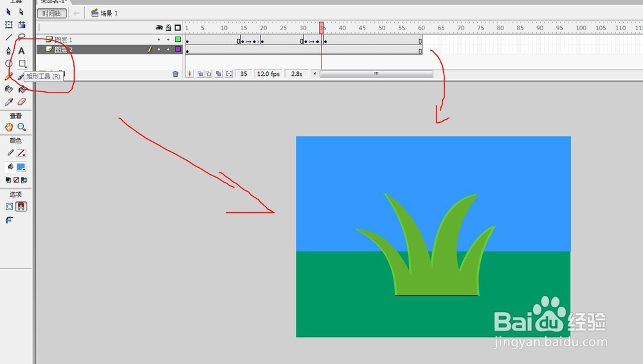Center the playhead frame in timeline
The image size is (643, 364).
(x=190, y=74)
